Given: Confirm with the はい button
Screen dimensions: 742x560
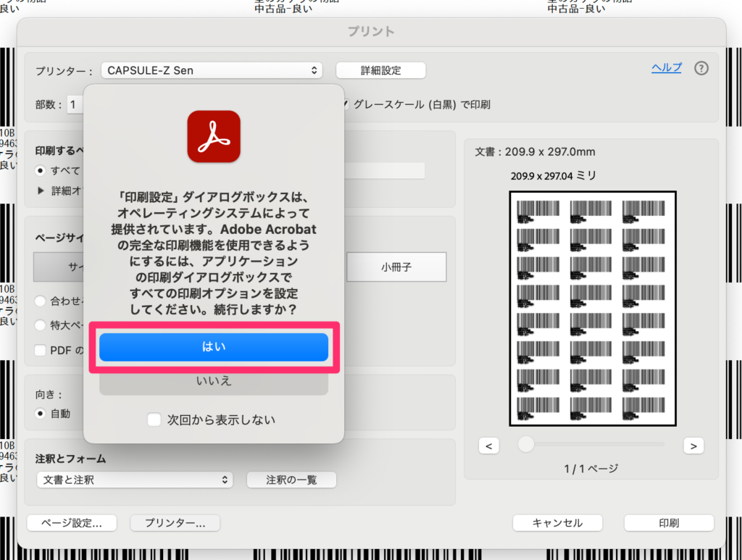Looking at the screenshot, I should pyautogui.click(x=214, y=347).
